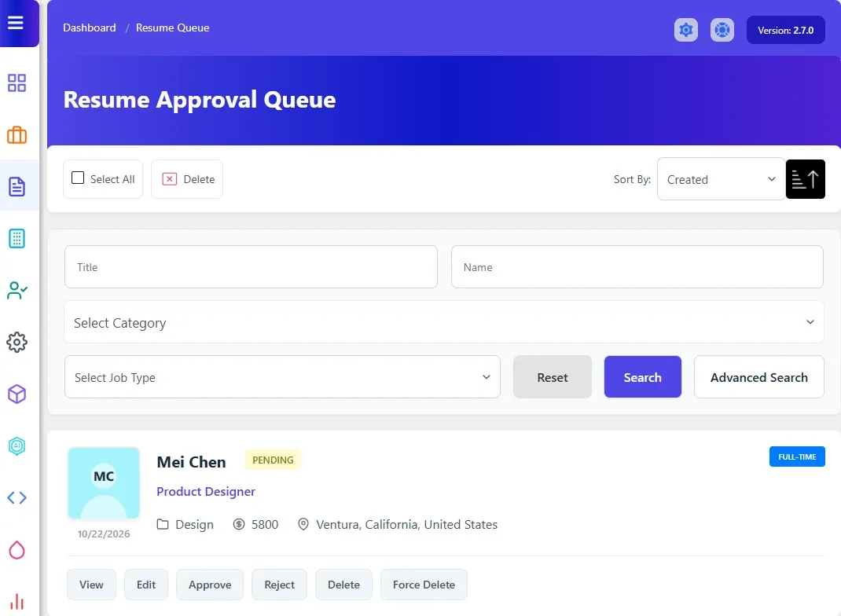The height and width of the screenshot is (616, 841).
Task: Focus the Title search field
Action: (x=251, y=267)
